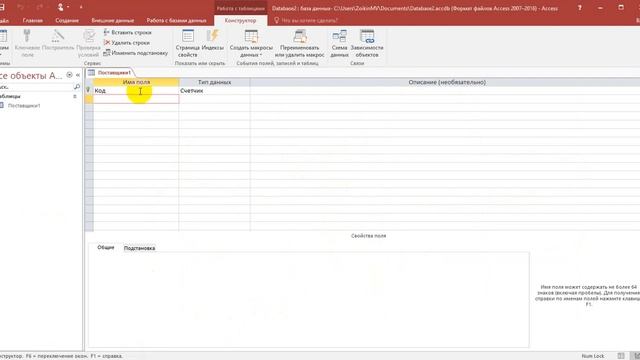Screen dimensions: 640x360
Task: Click the Redo arrow in title bar
Action: (x=40, y=7)
